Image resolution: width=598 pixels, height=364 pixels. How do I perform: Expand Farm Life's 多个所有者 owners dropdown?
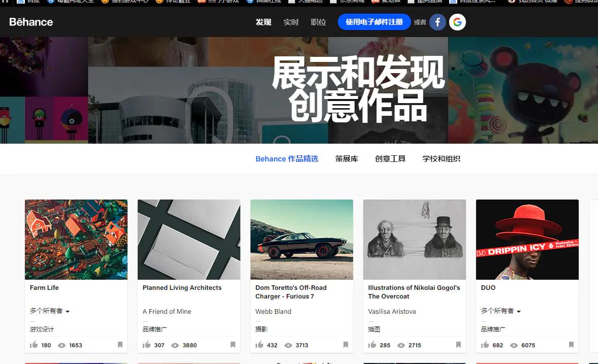coord(50,311)
